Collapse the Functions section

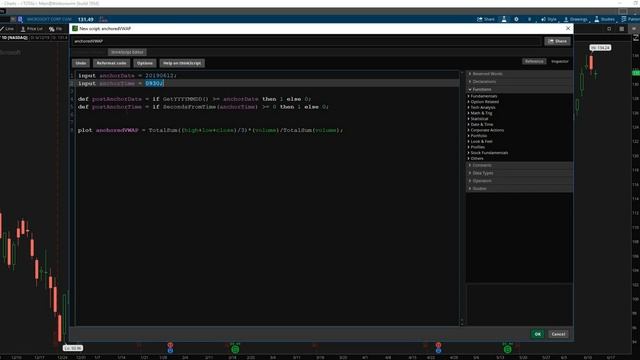click(519, 89)
